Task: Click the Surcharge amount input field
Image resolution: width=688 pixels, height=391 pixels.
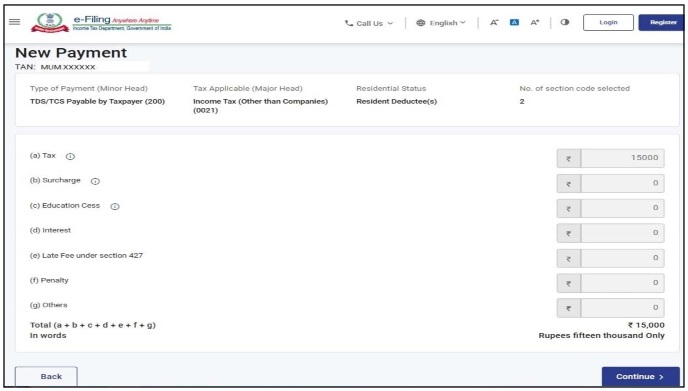Action: pyautogui.click(x=622, y=183)
